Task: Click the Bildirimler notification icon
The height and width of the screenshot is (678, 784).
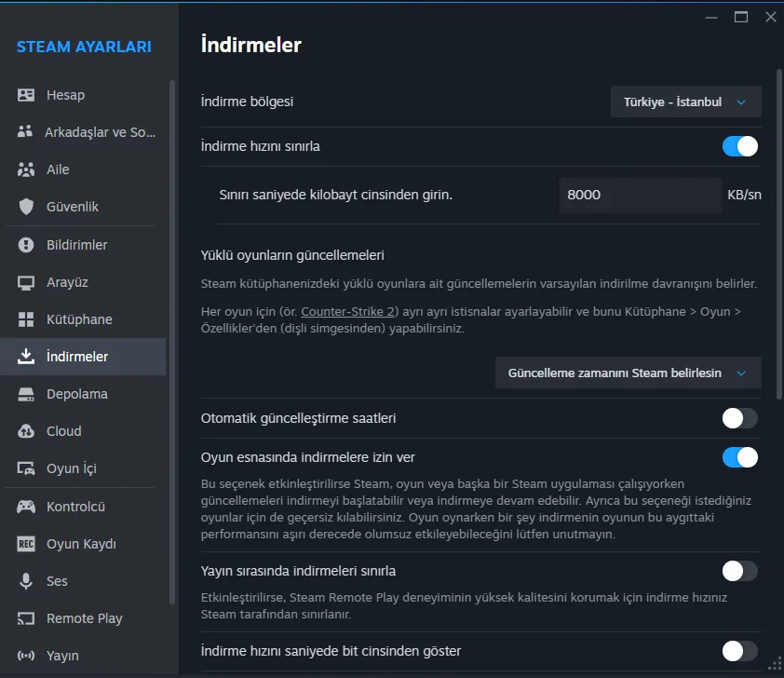Action: [x=26, y=245]
